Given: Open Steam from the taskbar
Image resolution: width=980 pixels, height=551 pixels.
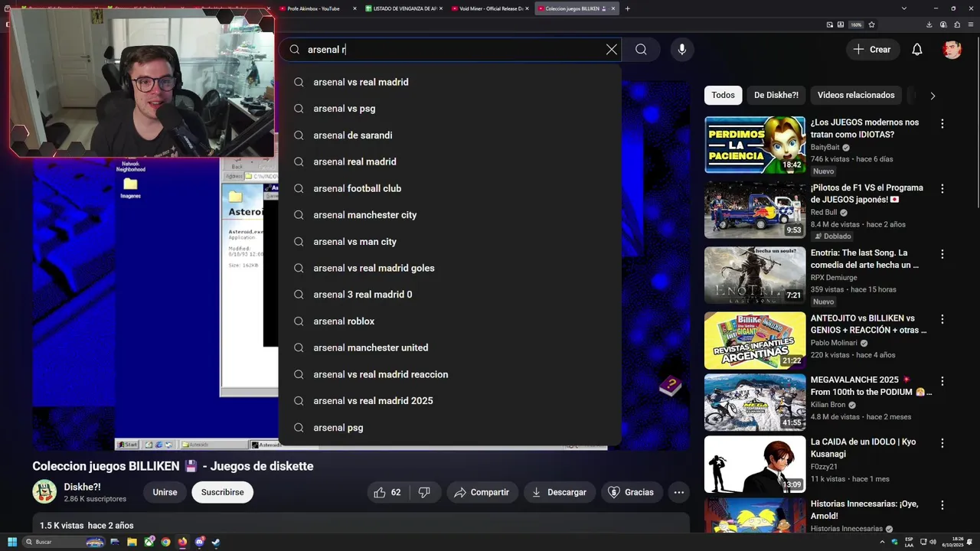Looking at the screenshot, I should 216,542.
